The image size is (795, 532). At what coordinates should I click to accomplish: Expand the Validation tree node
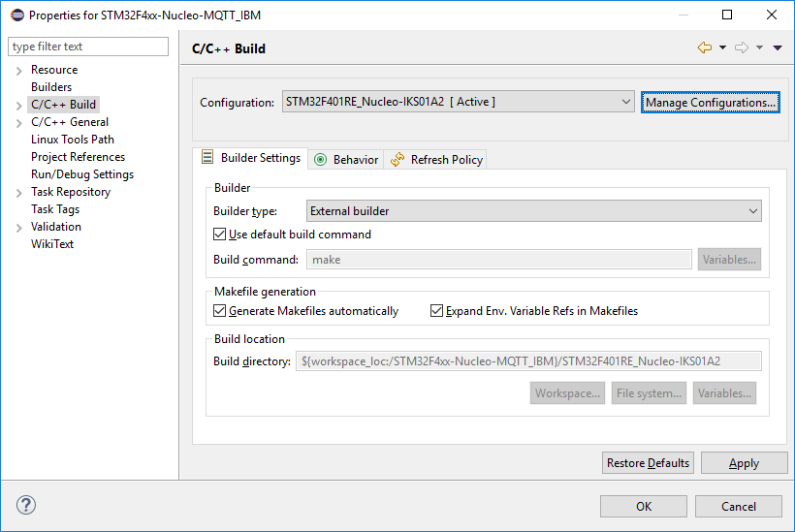pyautogui.click(x=18, y=228)
